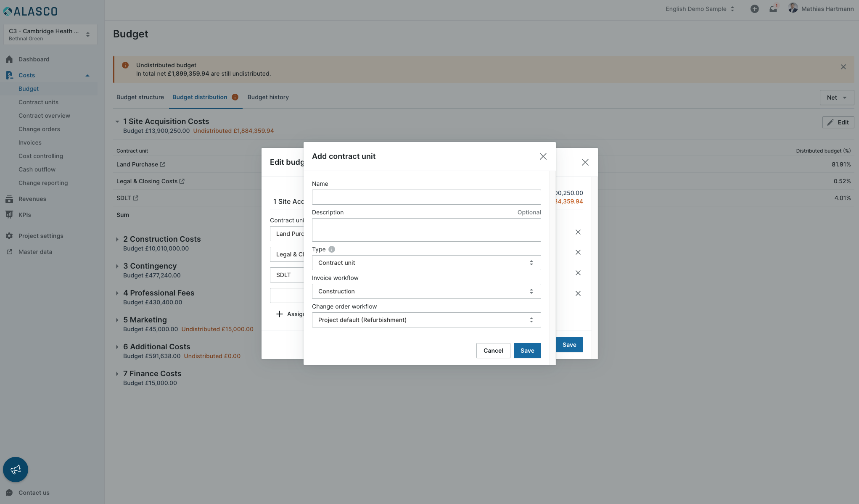This screenshot has width=859, height=504.
Task: Click Save in Add contract unit dialog
Action: pos(527,351)
